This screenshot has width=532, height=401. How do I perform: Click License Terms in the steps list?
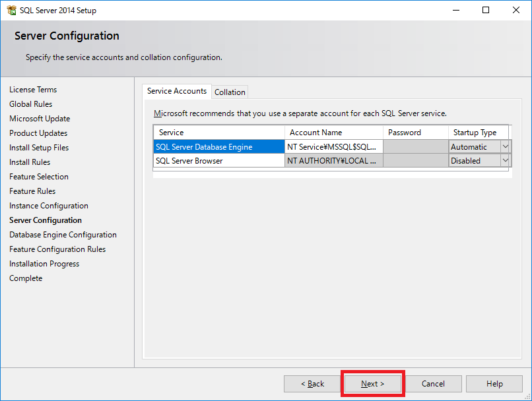pos(33,90)
